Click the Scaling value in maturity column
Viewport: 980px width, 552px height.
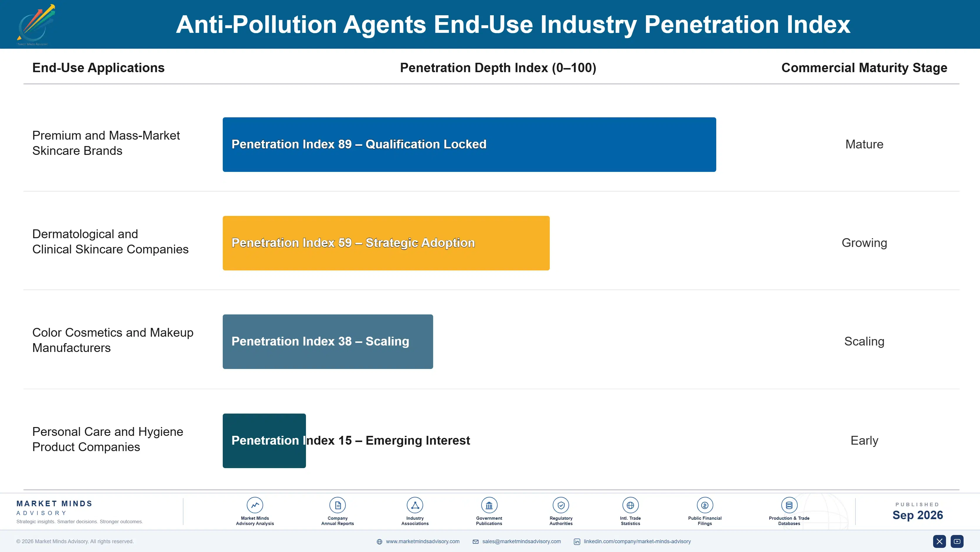coord(864,341)
